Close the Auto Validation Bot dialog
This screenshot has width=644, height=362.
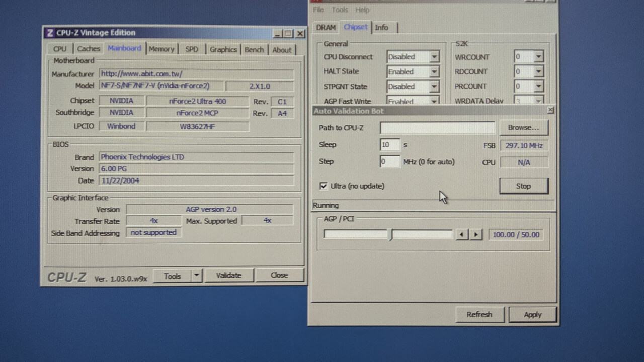click(550, 110)
